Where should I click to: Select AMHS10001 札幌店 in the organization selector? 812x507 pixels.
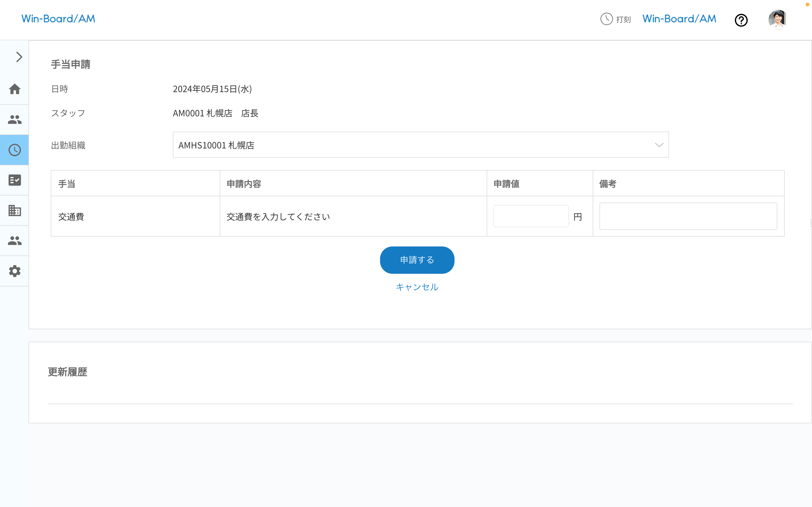tap(216, 144)
